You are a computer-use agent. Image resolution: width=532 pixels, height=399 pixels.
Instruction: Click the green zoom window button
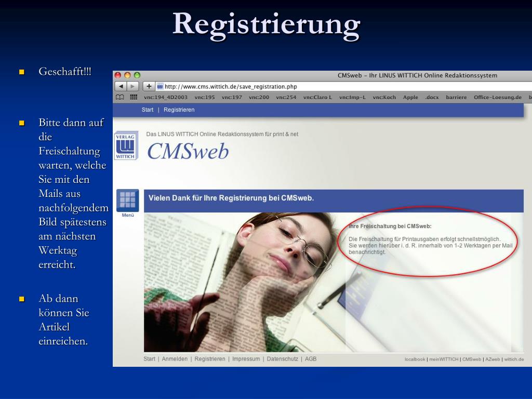click(137, 75)
